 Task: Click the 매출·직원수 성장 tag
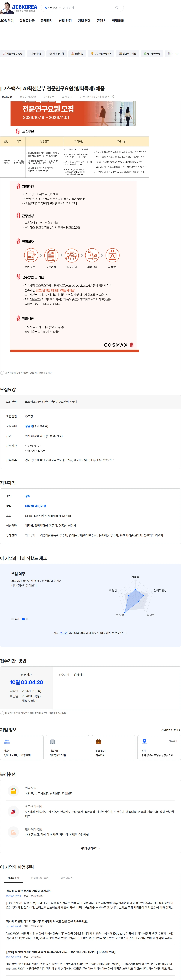[13, 54]
